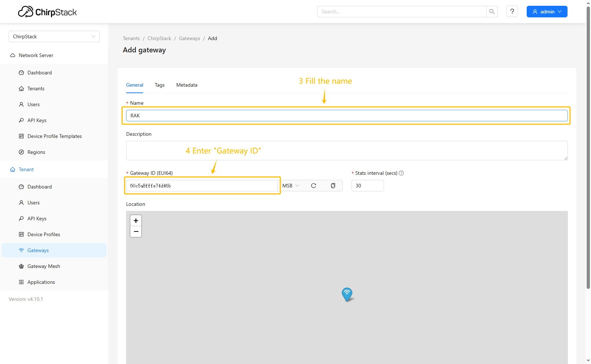Click the Gateway ID input field

pos(202,186)
